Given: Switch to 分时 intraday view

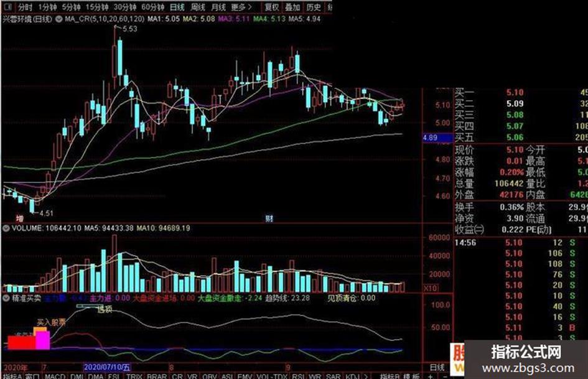Looking at the screenshot, I should click(25, 7).
